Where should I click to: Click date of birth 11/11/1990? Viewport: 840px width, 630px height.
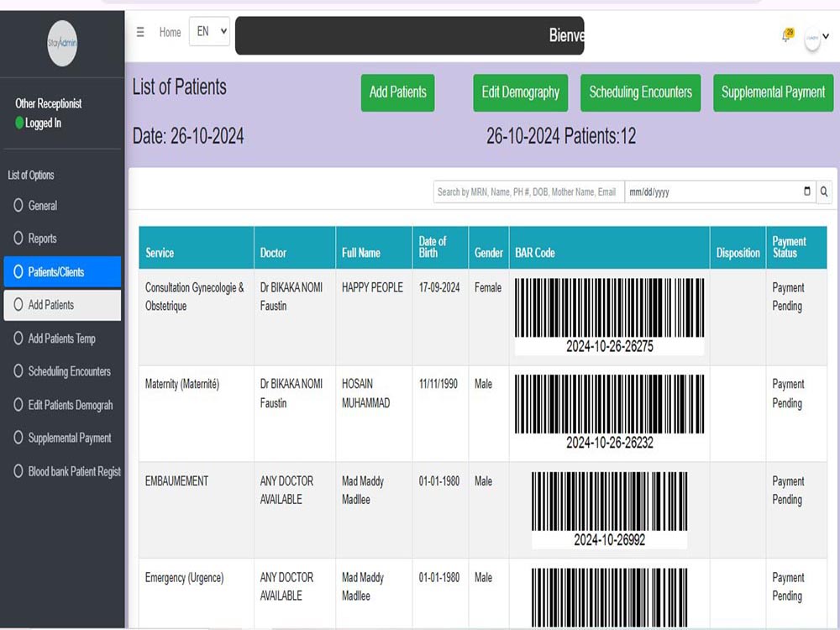pos(438,384)
